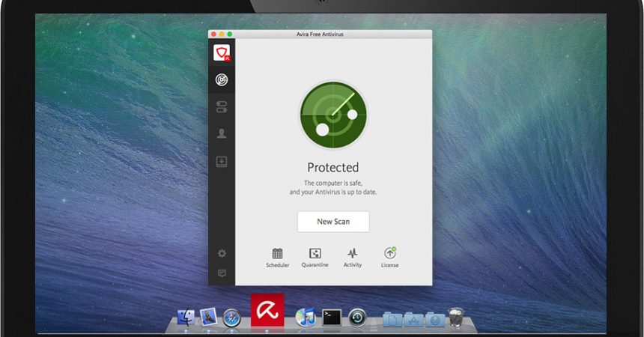Open the Quarantine
Viewport: 644px width, 337px height.
tap(315, 258)
